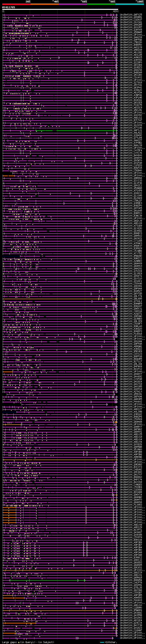Click UniRef100_A8IGC9 hit label

pyautogui.click(x=131, y=108)
